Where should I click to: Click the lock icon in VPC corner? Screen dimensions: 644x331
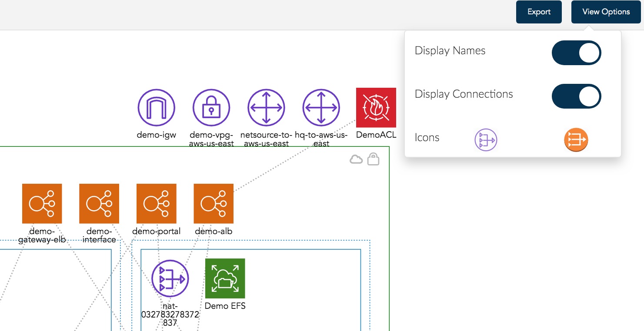[x=373, y=159]
